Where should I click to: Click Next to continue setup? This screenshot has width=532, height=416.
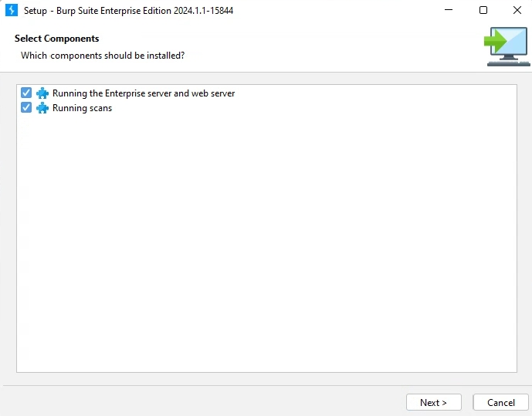pyautogui.click(x=434, y=402)
